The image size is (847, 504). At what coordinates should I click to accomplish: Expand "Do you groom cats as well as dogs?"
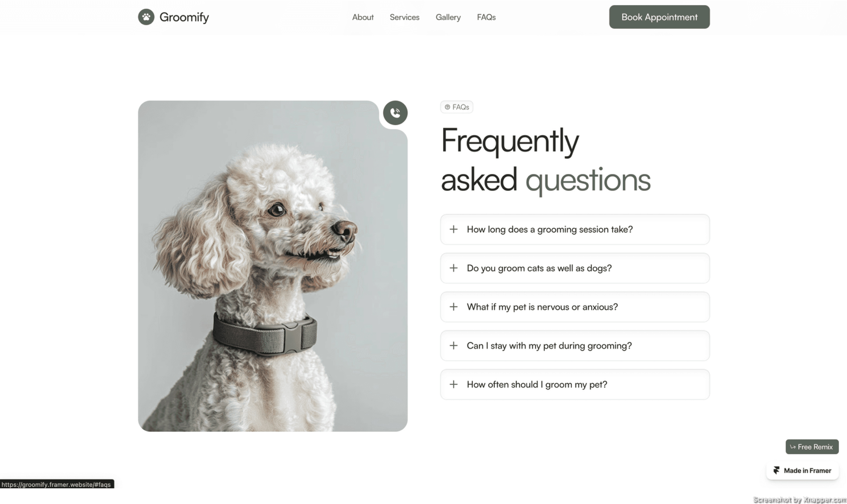click(575, 268)
